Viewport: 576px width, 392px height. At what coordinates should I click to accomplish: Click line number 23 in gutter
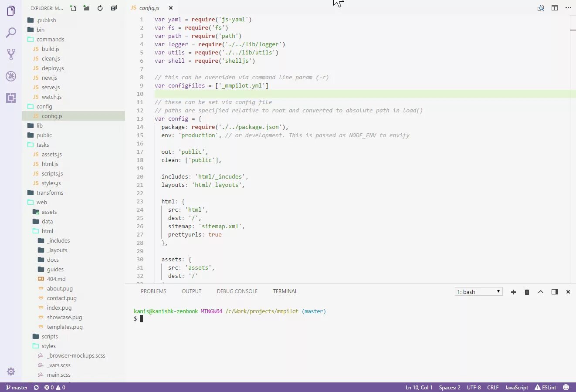tap(140, 201)
